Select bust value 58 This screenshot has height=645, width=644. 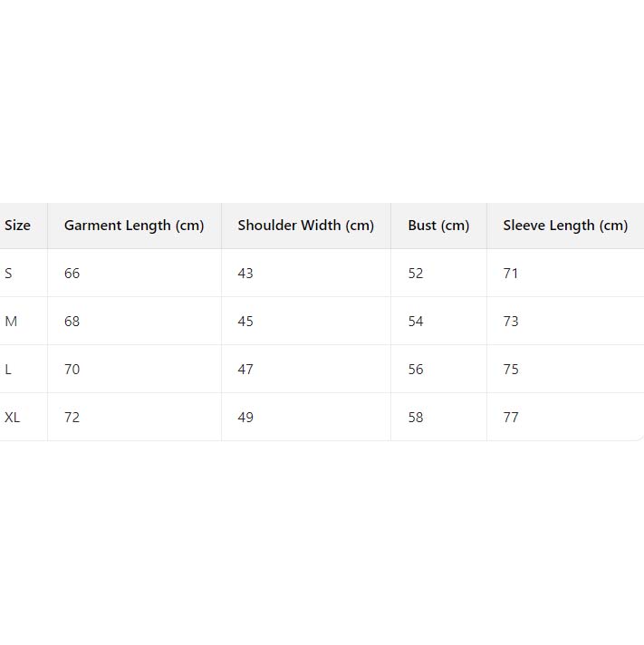point(416,418)
